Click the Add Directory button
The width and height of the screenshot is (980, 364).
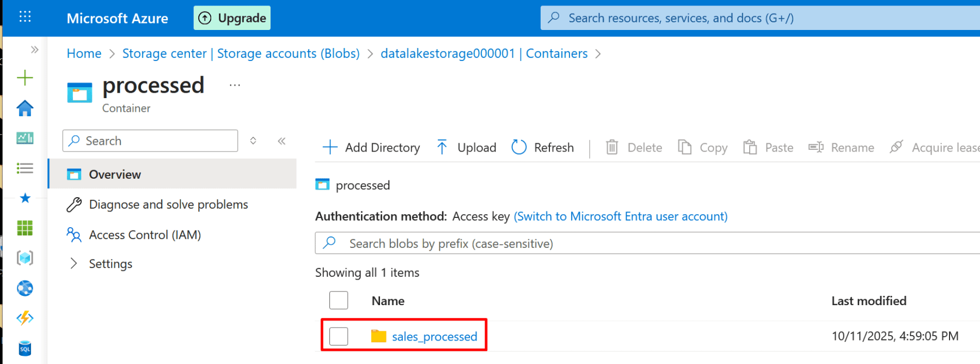coord(371,148)
